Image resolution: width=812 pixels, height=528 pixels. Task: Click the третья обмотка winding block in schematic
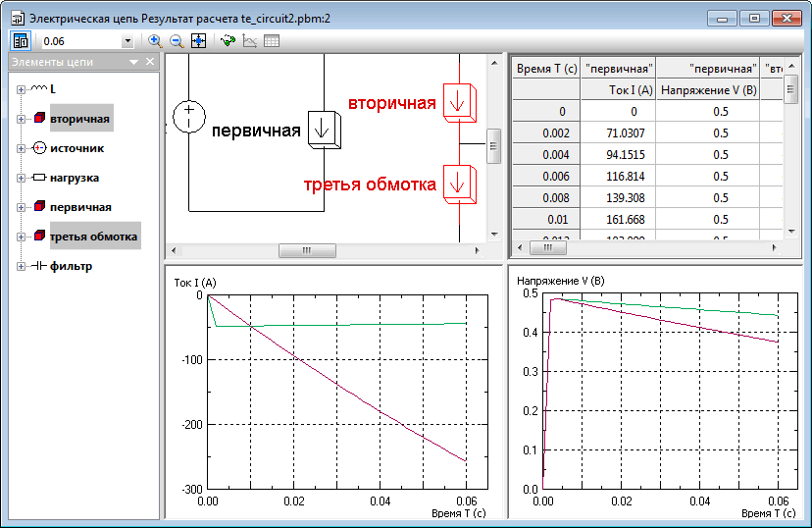click(x=459, y=185)
